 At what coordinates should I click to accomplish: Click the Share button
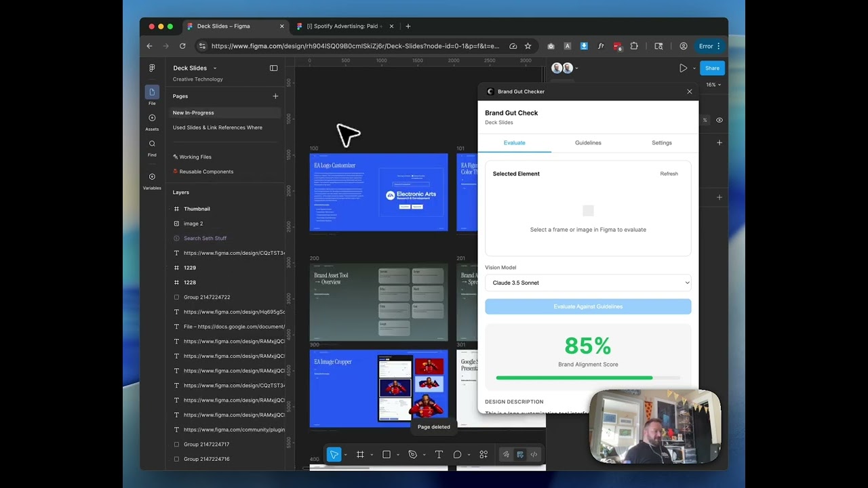click(x=712, y=68)
